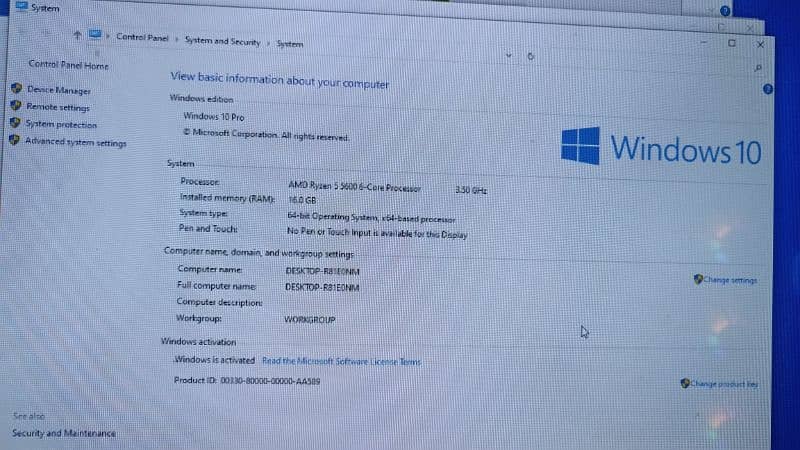Select System and Security breadcrumb
Screen dimensions: 800x450
[222, 41]
